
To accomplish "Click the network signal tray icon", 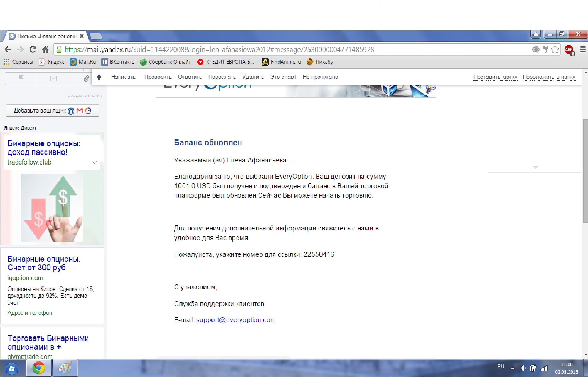I will 544,368.
